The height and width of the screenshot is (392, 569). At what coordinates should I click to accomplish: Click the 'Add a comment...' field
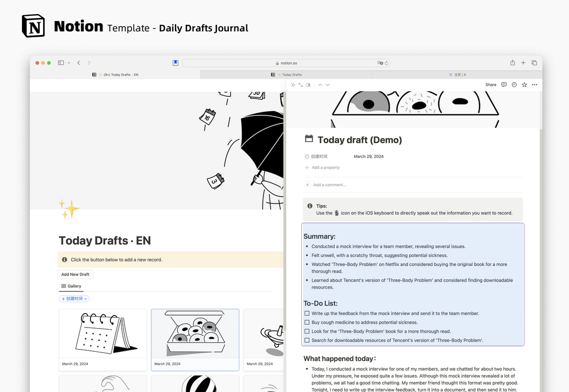point(330,185)
